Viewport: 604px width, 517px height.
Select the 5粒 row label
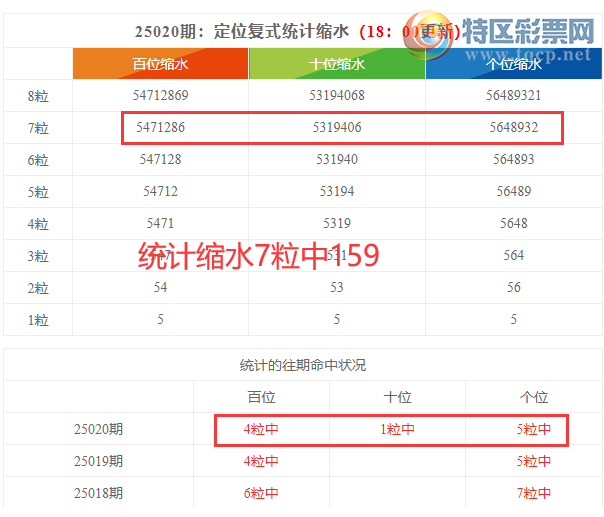point(38,192)
